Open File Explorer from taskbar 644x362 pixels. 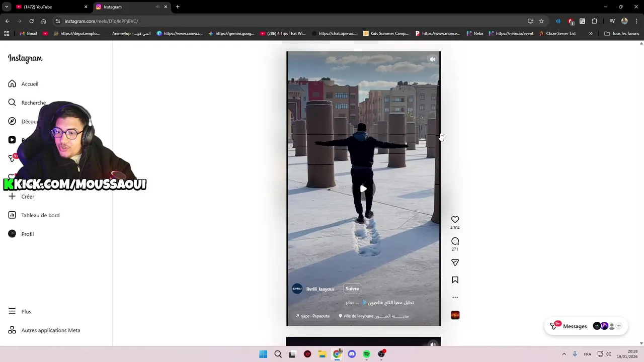[x=322, y=354]
